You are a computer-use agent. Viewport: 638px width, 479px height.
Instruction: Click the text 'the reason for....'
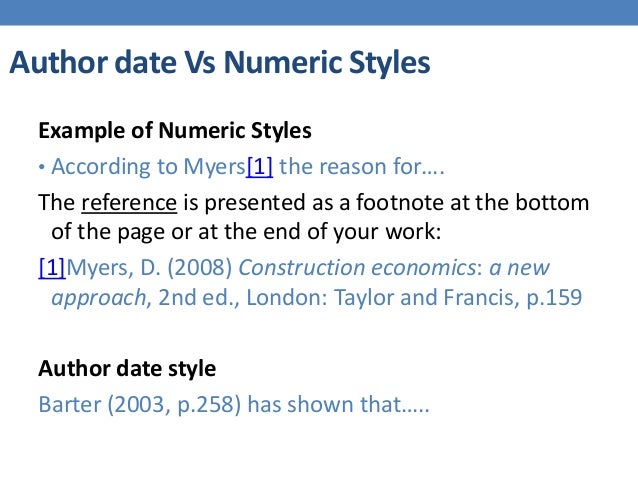point(362,167)
